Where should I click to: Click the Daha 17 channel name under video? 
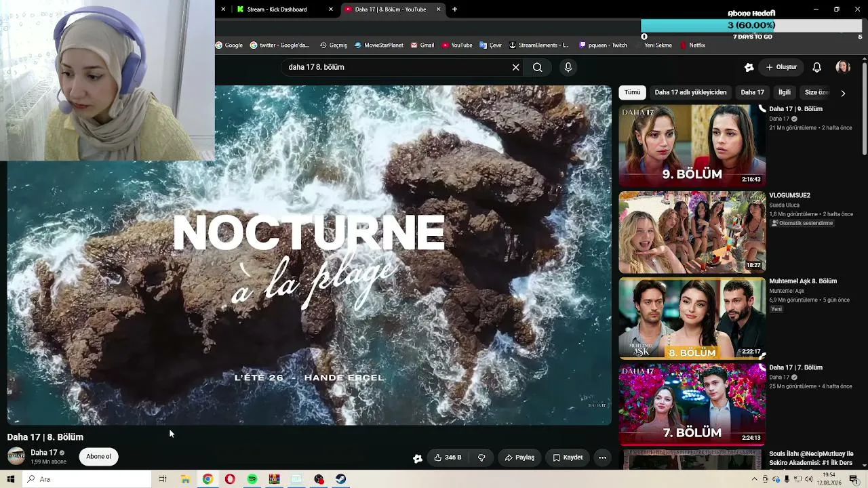tap(44, 452)
